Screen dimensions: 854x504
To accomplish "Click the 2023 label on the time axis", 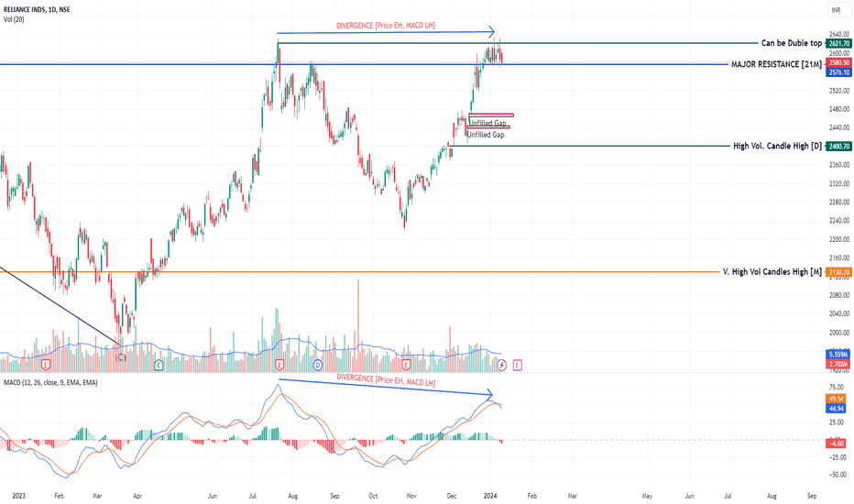I will click(x=18, y=496).
